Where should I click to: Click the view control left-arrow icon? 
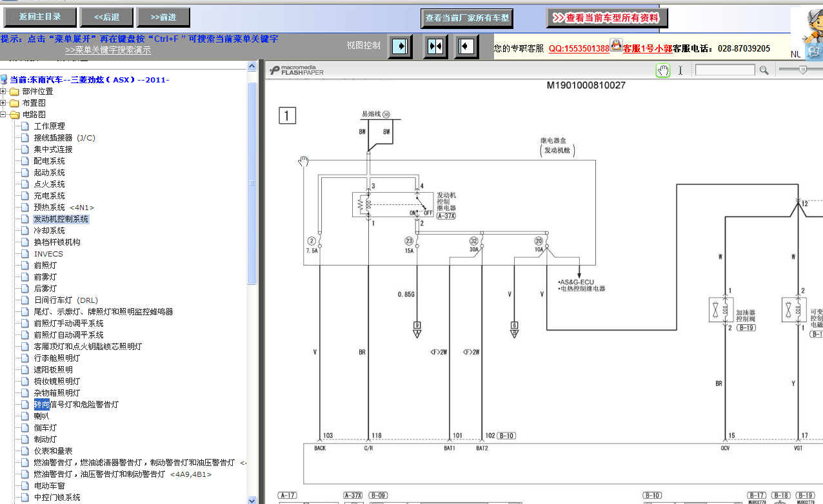(x=466, y=46)
